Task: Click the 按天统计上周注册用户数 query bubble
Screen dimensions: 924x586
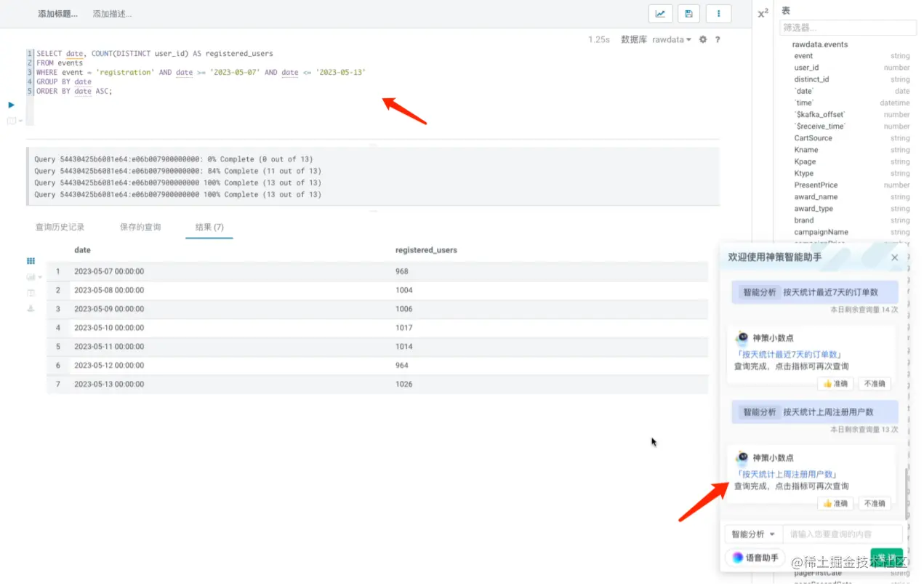Action: 815,412
